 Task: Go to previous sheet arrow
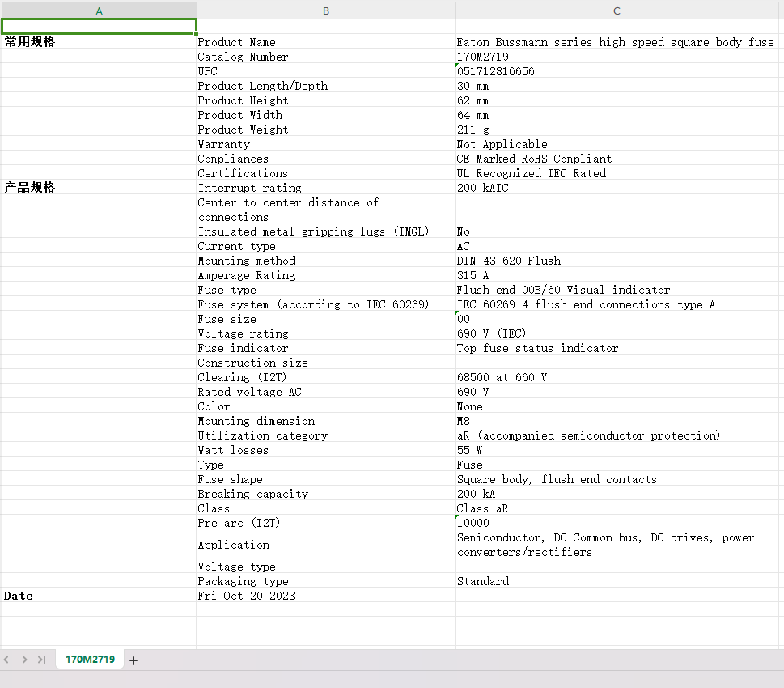[x=6, y=660]
